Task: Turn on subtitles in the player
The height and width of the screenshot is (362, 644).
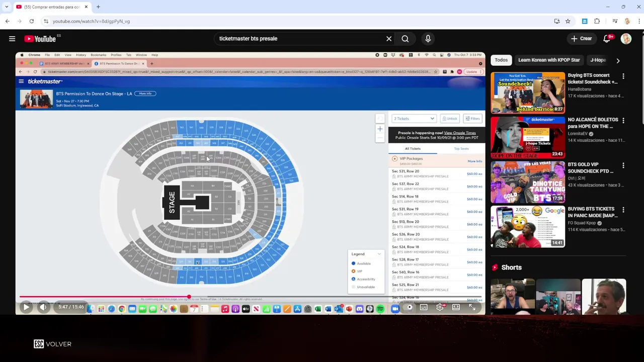Action: (x=424, y=307)
